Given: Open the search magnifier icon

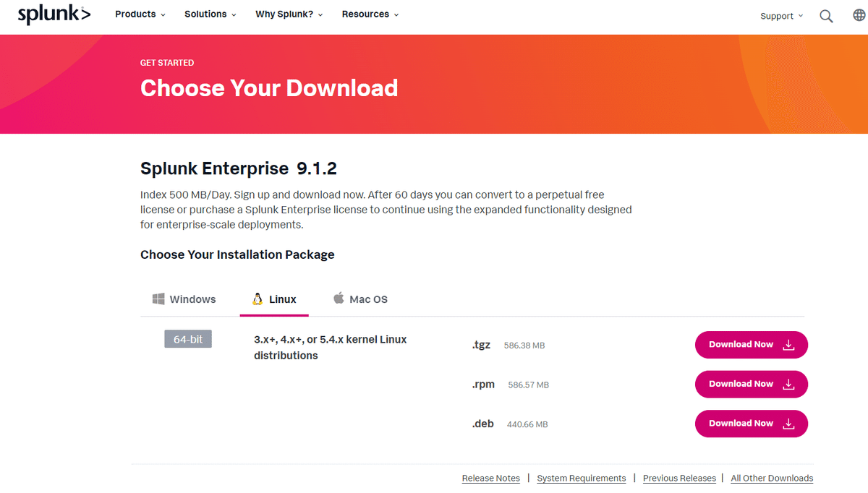Looking at the screenshot, I should point(826,16).
